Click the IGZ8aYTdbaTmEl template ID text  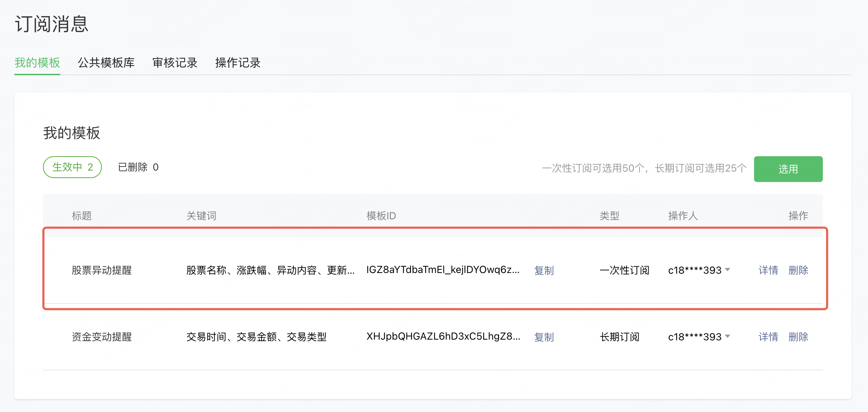(x=443, y=270)
